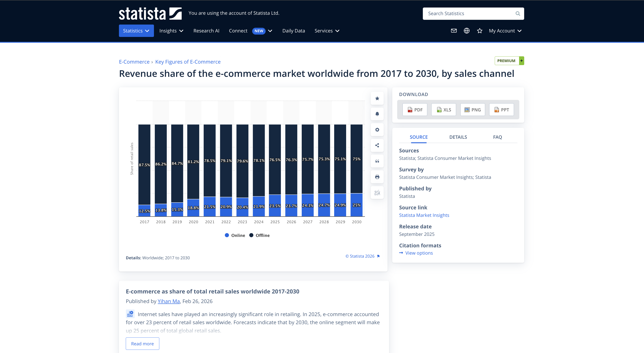Print the chart using printer icon
Screen dimensions: 644x353
coord(377,177)
